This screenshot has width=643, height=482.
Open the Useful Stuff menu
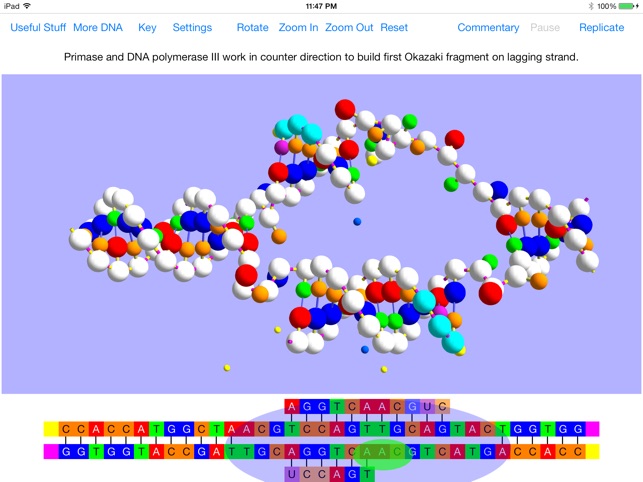pos(38,27)
